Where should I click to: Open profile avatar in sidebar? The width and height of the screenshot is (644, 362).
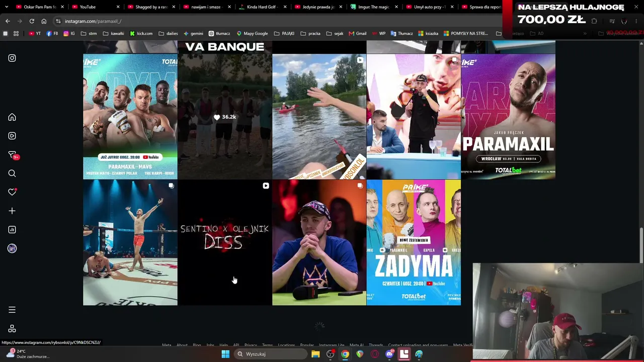[12, 248]
